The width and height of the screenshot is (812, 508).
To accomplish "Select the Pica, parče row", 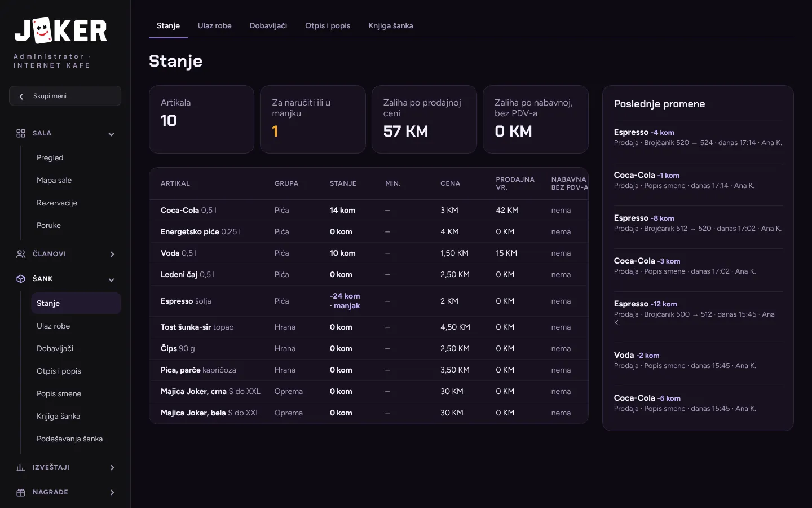I will point(369,370).
